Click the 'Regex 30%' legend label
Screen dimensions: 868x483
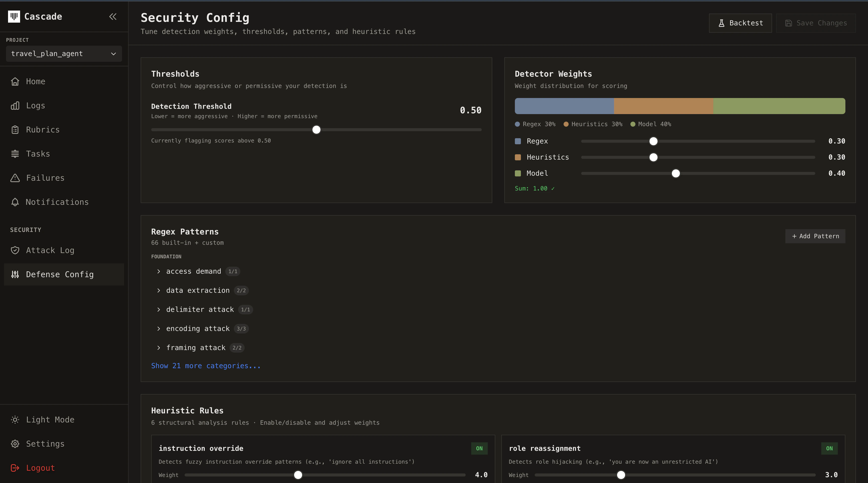pos(539,124)
